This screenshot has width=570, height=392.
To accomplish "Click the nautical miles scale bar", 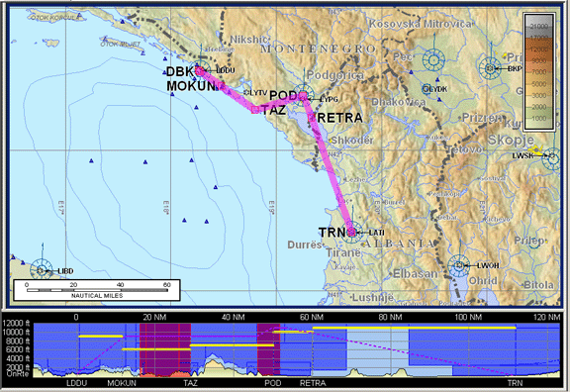I will (x=97, y=290).
